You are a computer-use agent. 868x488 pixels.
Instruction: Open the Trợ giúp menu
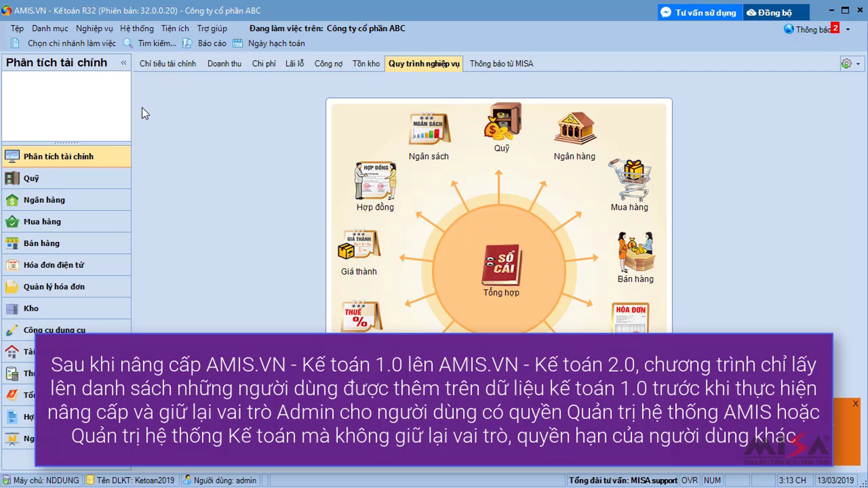(212, 29)
